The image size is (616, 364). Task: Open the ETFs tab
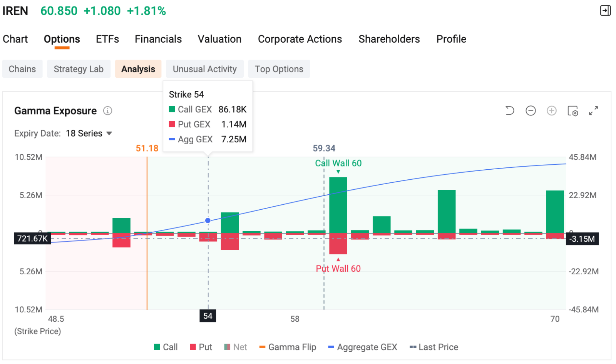click(x=107, y=39)
